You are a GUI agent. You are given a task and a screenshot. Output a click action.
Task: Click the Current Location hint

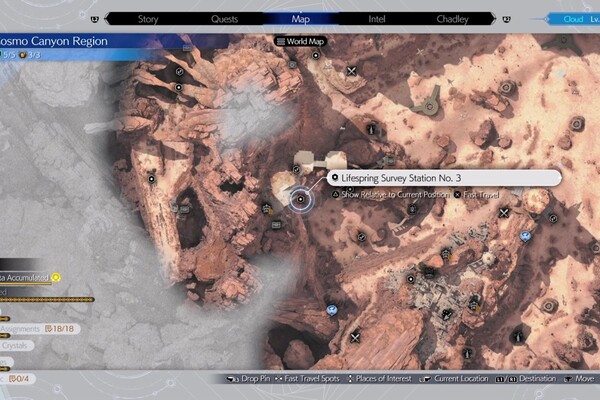(454, 379)
